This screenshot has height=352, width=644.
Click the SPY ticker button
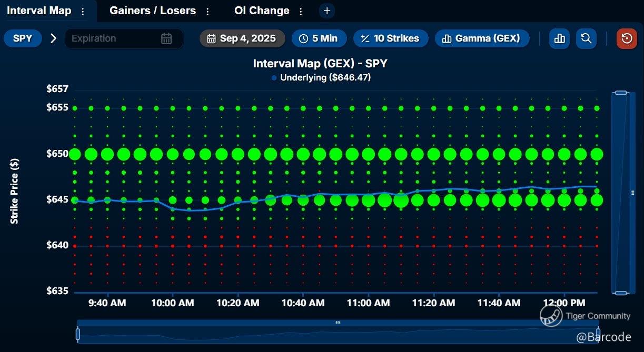point(23,38)
